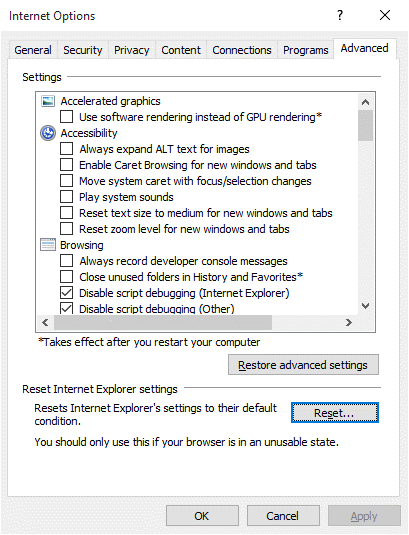
Task: Click the Reset... button
Action: coord(335,413)
